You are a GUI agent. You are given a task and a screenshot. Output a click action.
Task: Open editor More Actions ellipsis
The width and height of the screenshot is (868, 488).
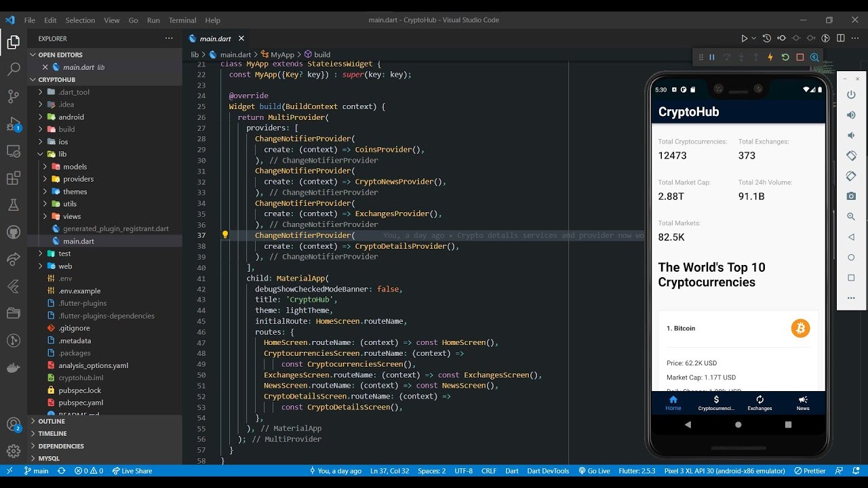(x=856, y=39)
